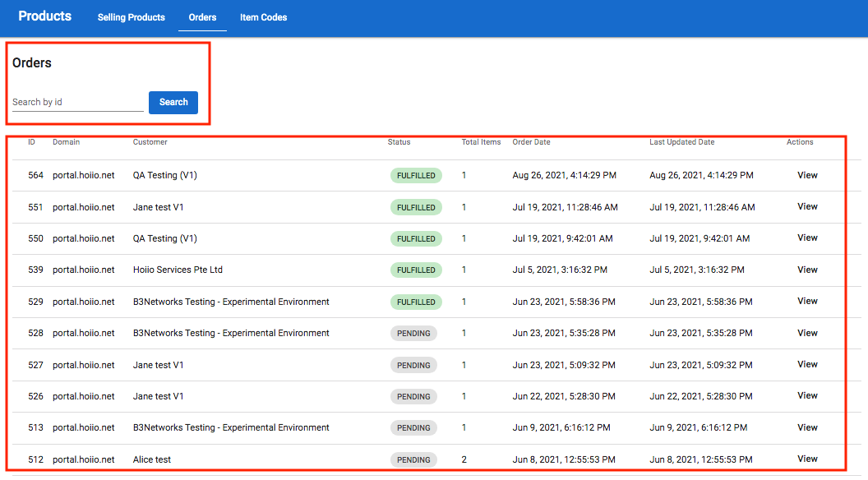Click total items value 2 for order 512
The width and height of the screenshot is (868, 480).
464,459
